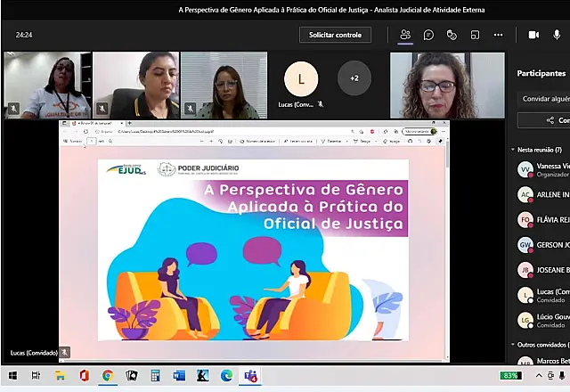
Task: Open the participants panel icon
Action: 405,35
